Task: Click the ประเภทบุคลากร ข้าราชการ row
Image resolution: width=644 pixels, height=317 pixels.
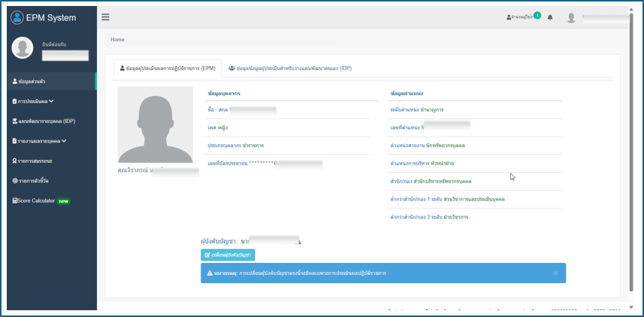Action: pyautogui.click(x=287, y=146)
